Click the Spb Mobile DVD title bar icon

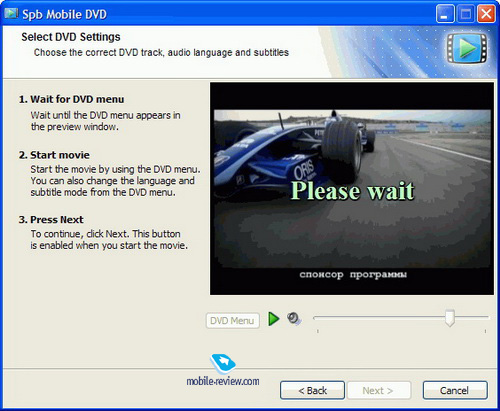click(x=11, y=14)
